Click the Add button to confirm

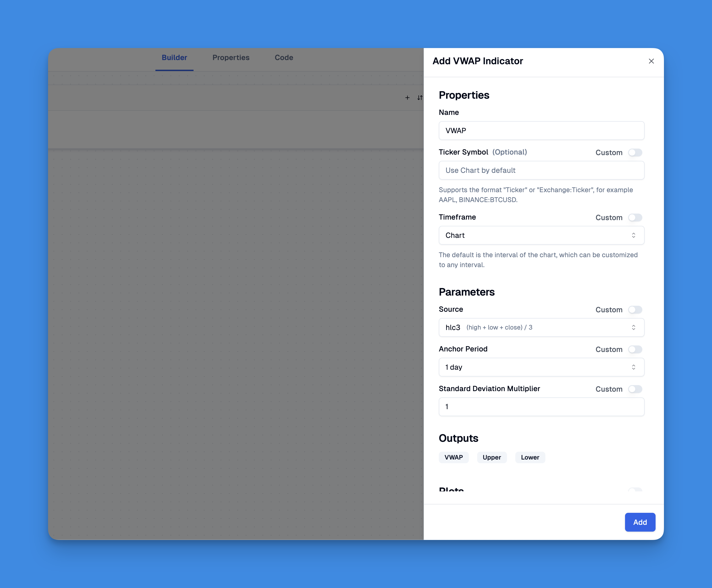pos(640,522)
